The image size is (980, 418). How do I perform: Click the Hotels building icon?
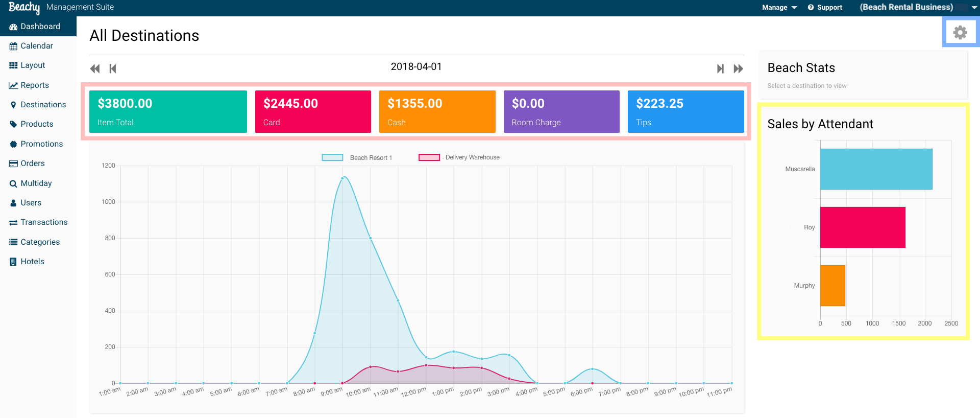pyautogui.click(x=13, y=262)
